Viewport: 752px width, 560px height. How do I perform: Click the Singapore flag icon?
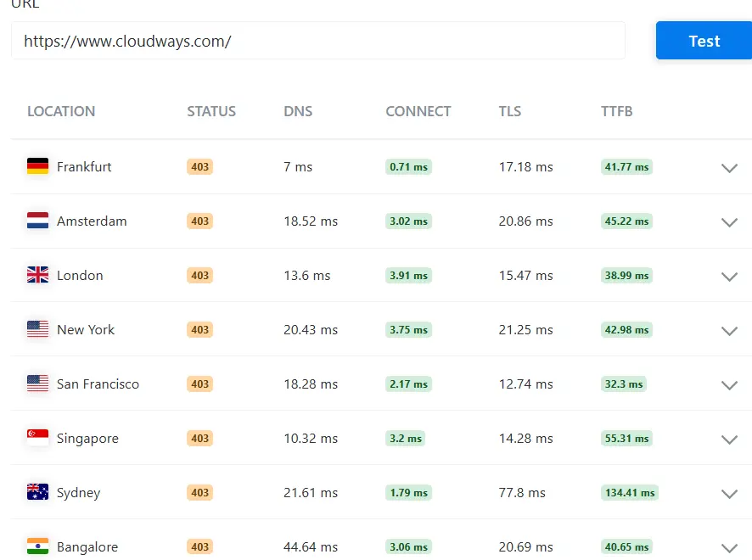tap(37, 438)
